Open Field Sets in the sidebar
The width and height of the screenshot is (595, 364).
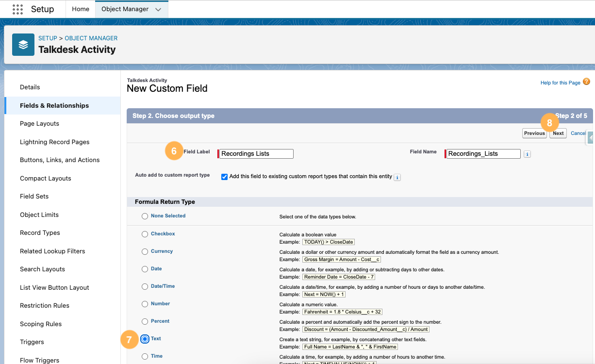click(34, 197)
